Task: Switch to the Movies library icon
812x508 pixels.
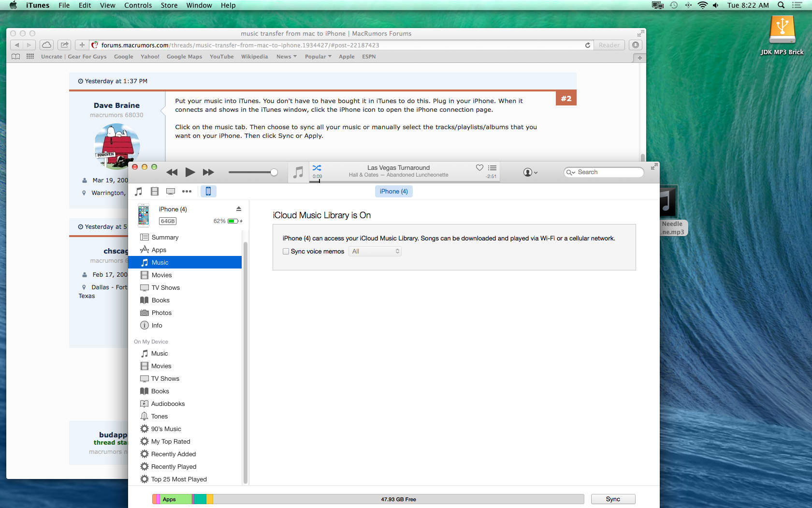Action: (155, 192)
